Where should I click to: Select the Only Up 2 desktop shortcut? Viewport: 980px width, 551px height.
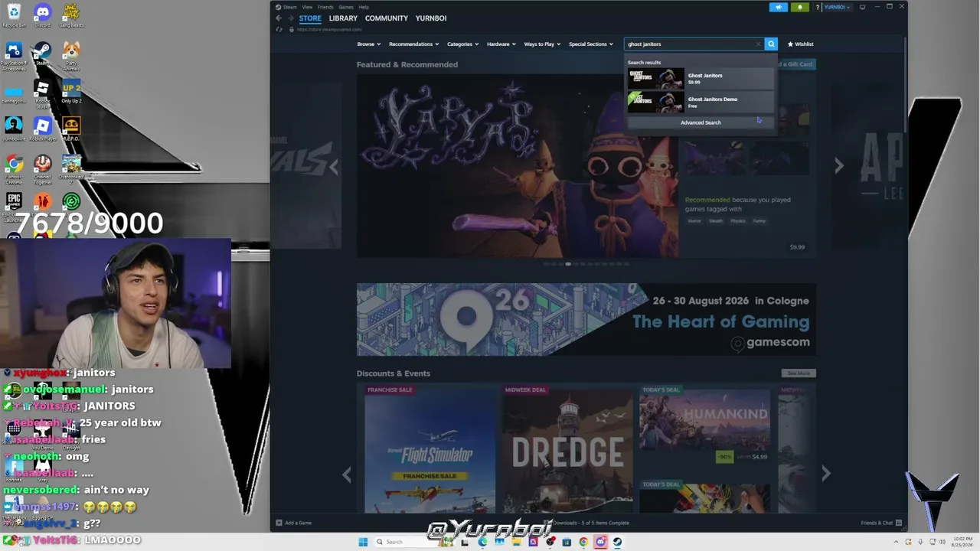71,90
